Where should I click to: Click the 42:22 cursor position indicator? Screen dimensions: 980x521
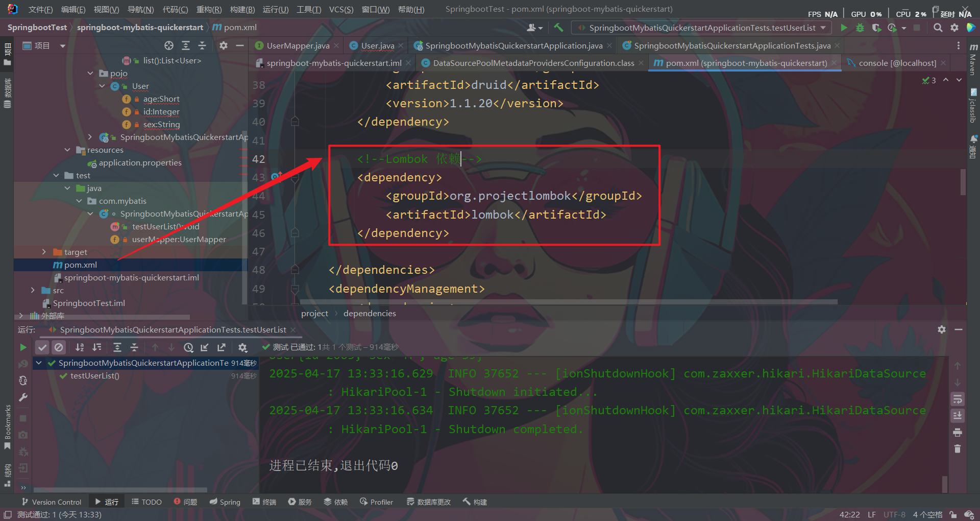coord(849,514)
